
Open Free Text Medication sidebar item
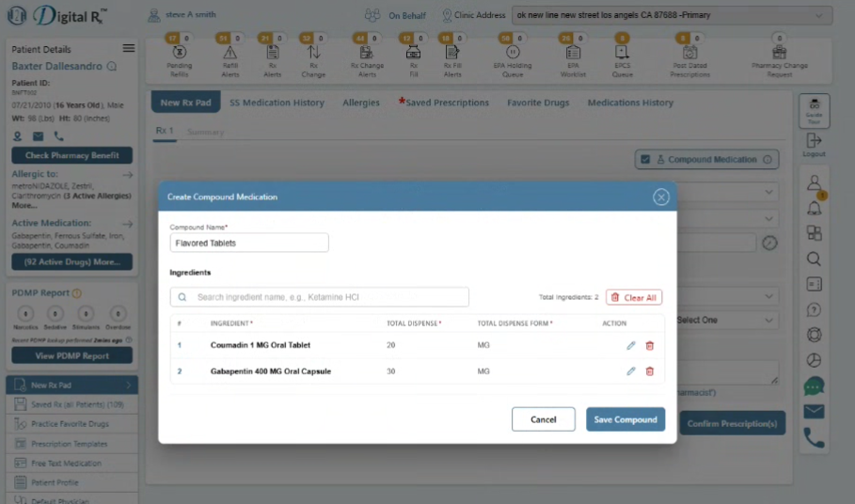pos(72,464)
